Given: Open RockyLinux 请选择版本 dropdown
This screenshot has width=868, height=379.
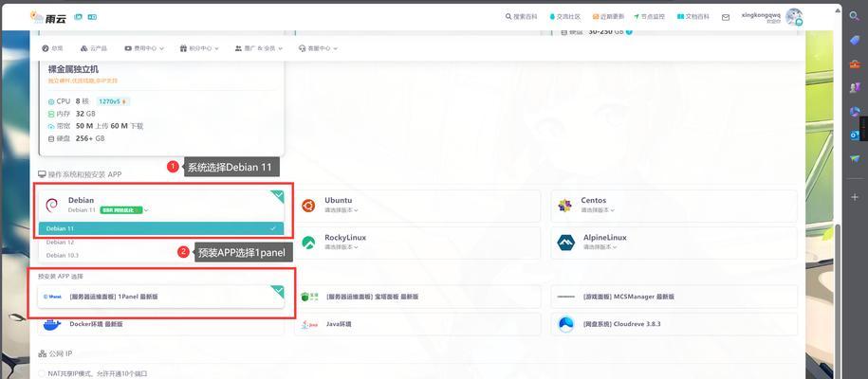Looking at the screenshot, I should (341, 246).
